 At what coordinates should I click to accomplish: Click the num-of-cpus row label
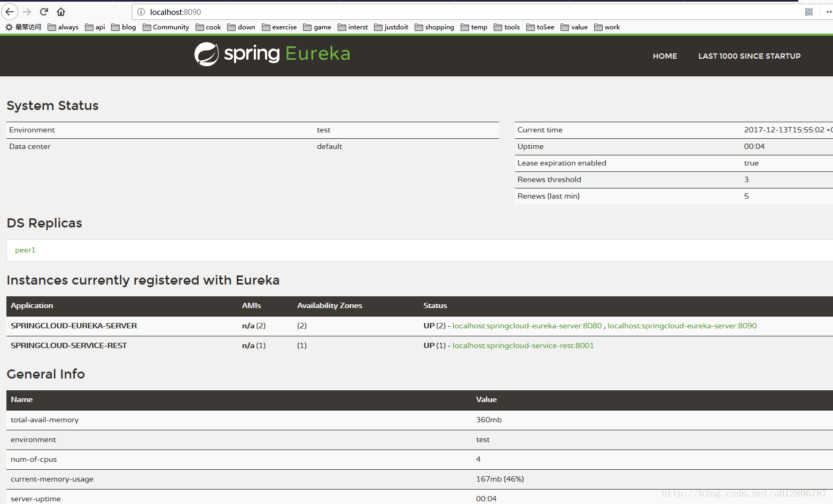pyautogui.click(x=34, y=459)
